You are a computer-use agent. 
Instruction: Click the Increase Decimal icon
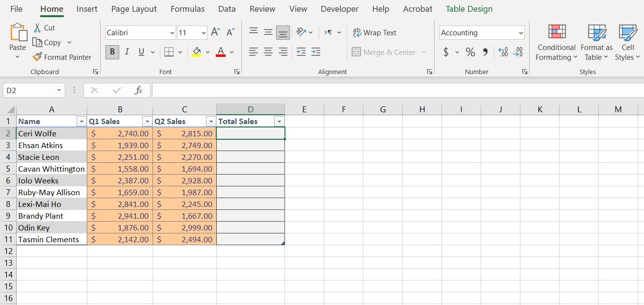[503, 52]
